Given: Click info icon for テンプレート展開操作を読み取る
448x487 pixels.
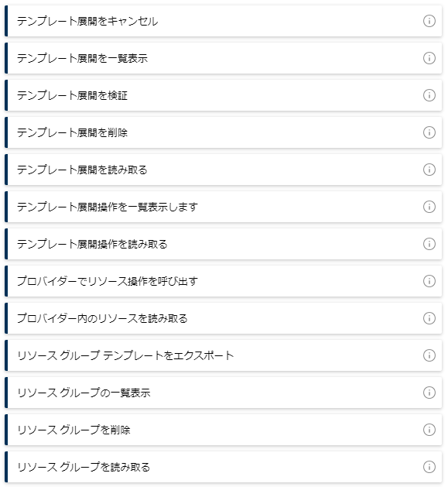Looking at the screenshot, I should click(429, 244).
